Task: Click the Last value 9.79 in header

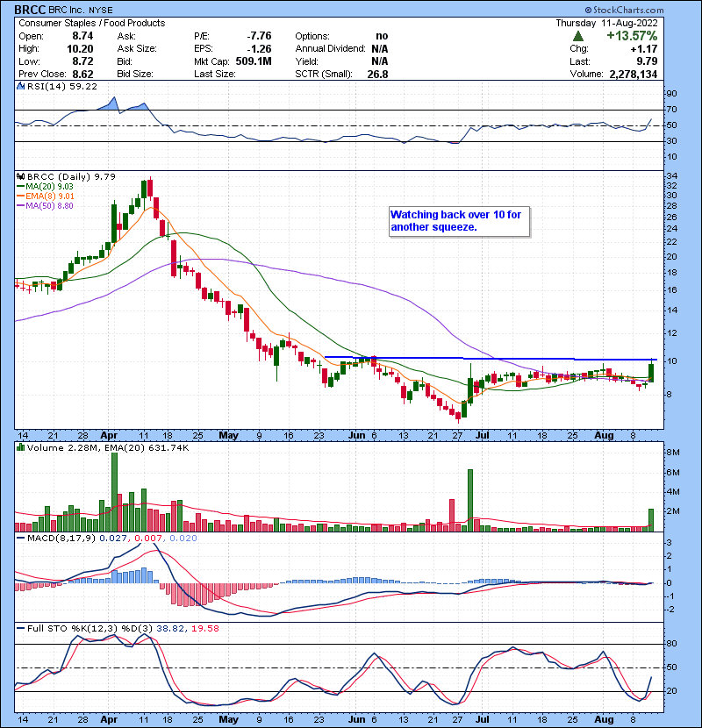Action: 647,61
